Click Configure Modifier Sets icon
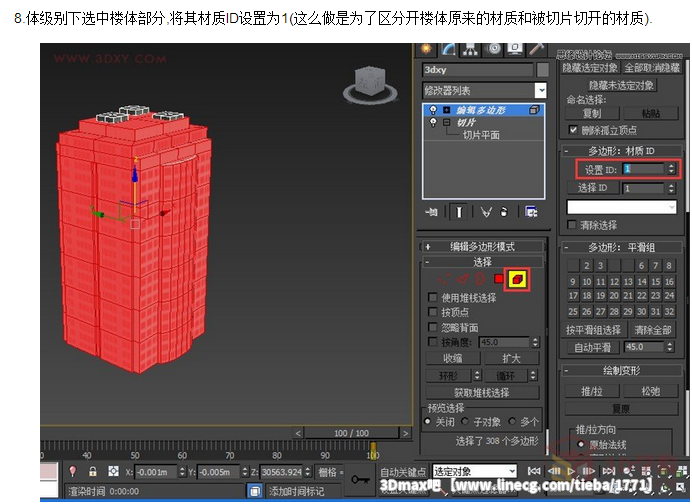Screen dimensions: 692x504 click(x=532, y=212)
